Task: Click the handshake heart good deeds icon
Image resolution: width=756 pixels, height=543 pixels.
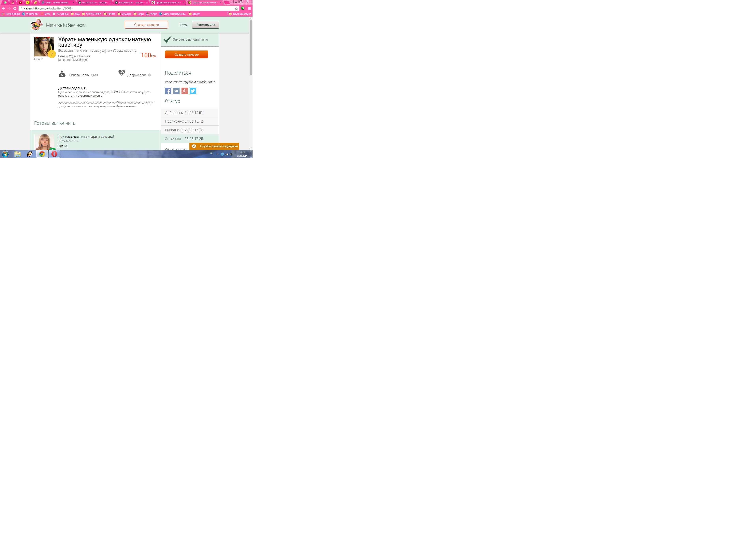Action: 122,73
